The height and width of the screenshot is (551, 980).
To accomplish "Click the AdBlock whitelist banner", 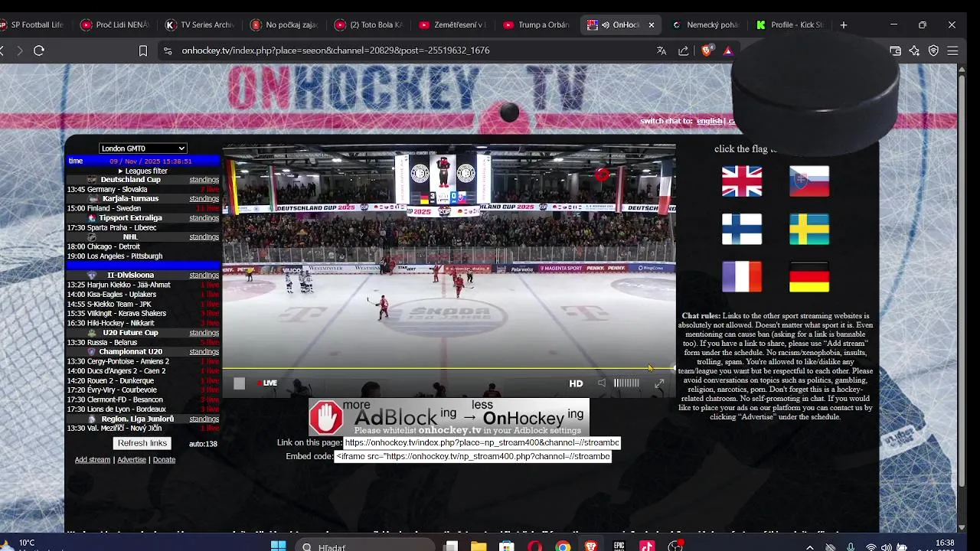I will pyautogui.click(x=449, y=417).
